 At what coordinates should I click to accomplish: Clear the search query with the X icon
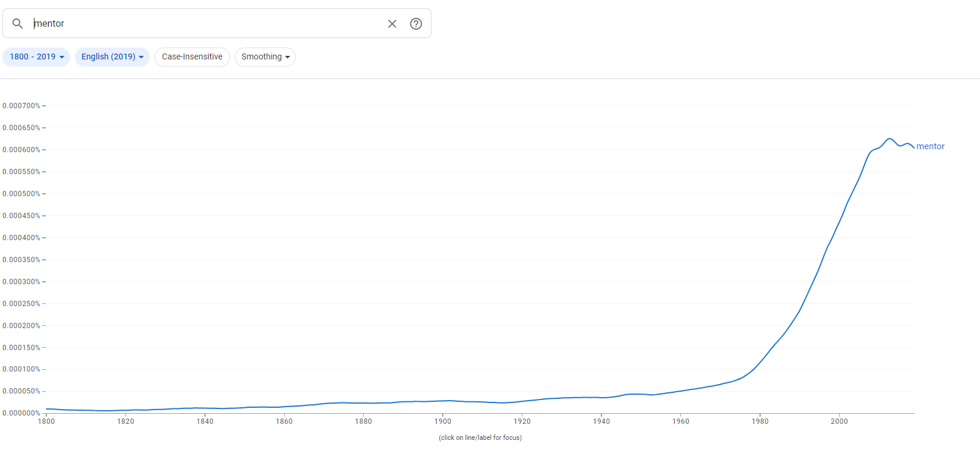pos(392,24)
